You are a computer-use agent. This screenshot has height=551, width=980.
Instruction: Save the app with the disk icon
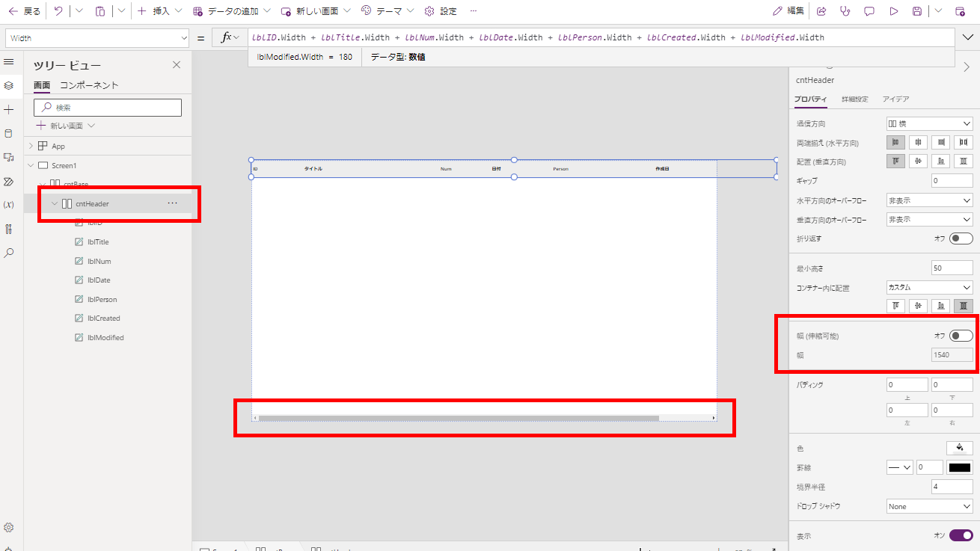click(918, 10)
